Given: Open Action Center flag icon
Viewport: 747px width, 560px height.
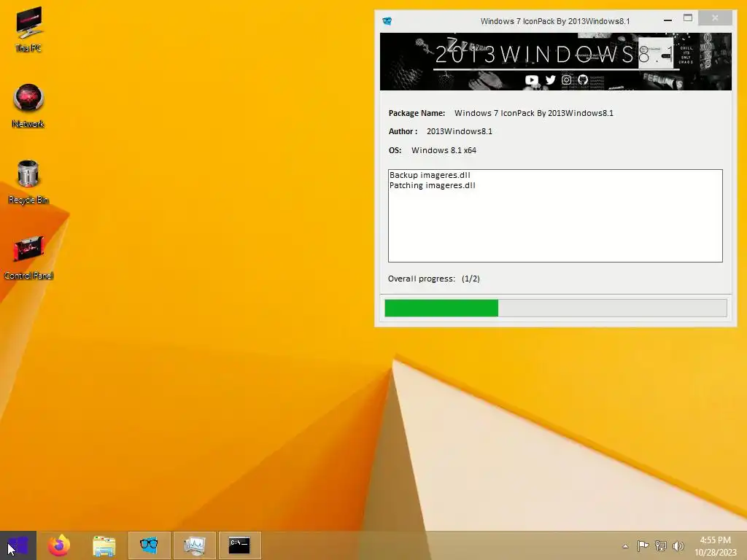Looking at the screenshot, I should (643, 545).
